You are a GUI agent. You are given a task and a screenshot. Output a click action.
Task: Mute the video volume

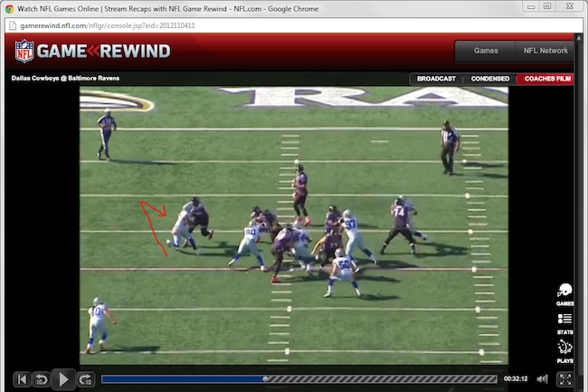(x=542, y=378)
